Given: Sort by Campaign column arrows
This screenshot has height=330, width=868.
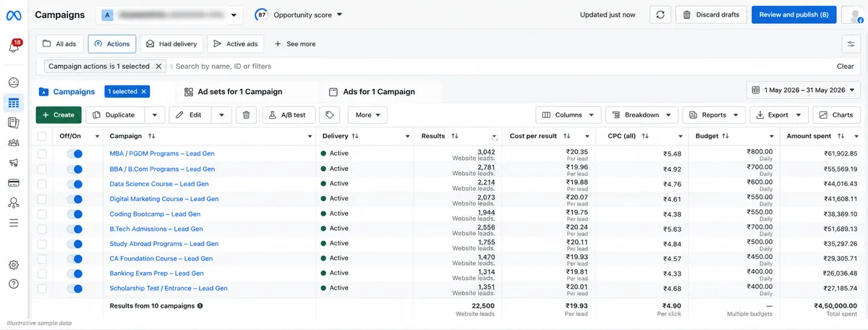Looking at the screenshot, I should [x=152, y=136].
